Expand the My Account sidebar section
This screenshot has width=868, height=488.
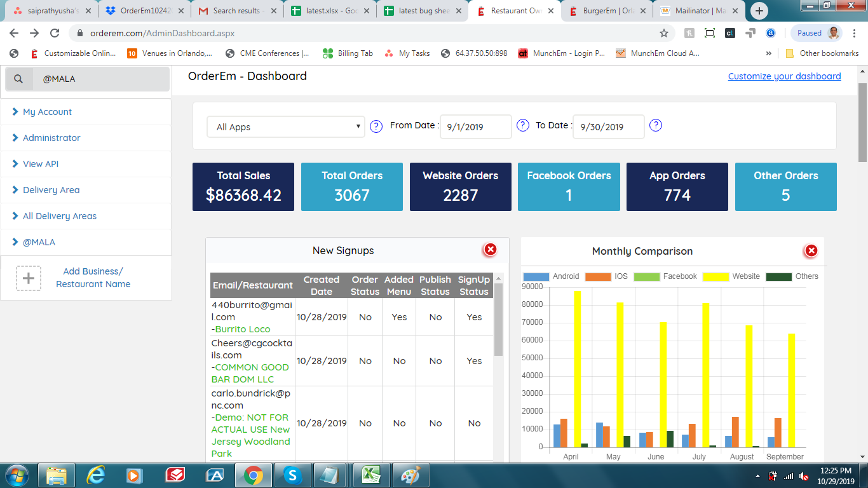click(47, 112)
